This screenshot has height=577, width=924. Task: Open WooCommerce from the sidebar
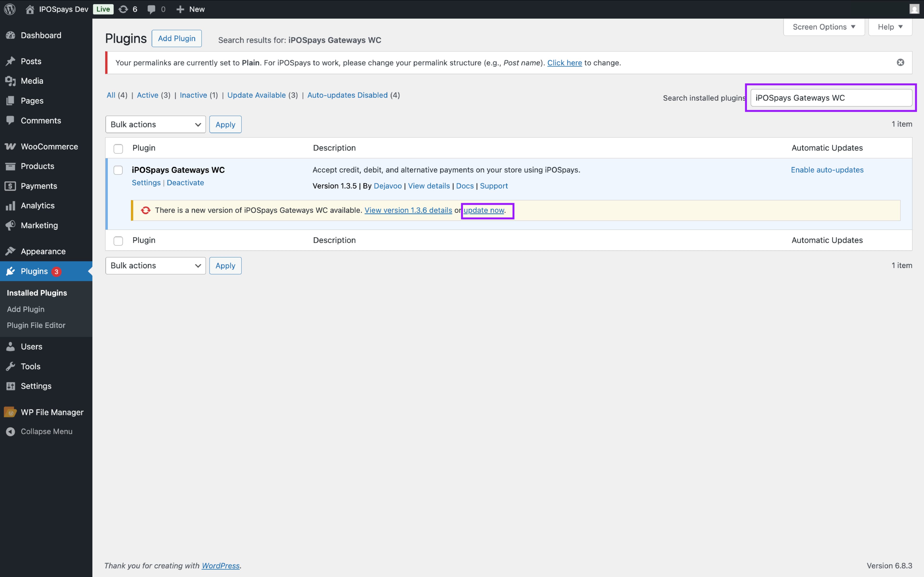pyautogui.click(x=49, y=147)
